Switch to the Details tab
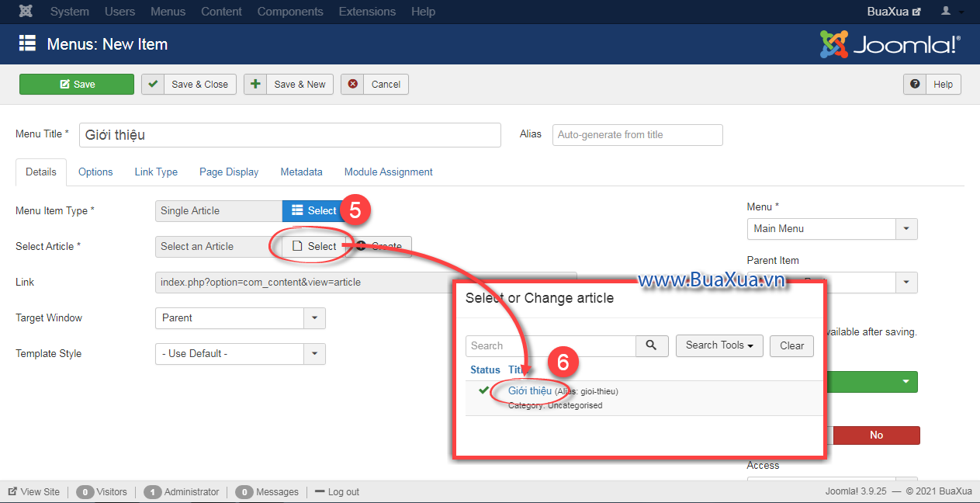This screenshot has width=980, height=503. [41, 172]
